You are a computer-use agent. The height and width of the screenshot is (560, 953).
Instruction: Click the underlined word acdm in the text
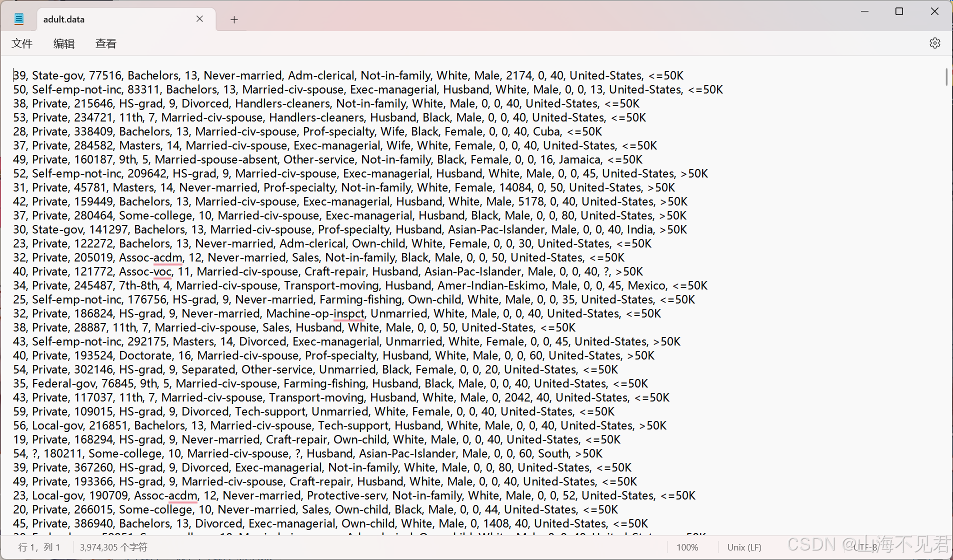coord(167,257)
